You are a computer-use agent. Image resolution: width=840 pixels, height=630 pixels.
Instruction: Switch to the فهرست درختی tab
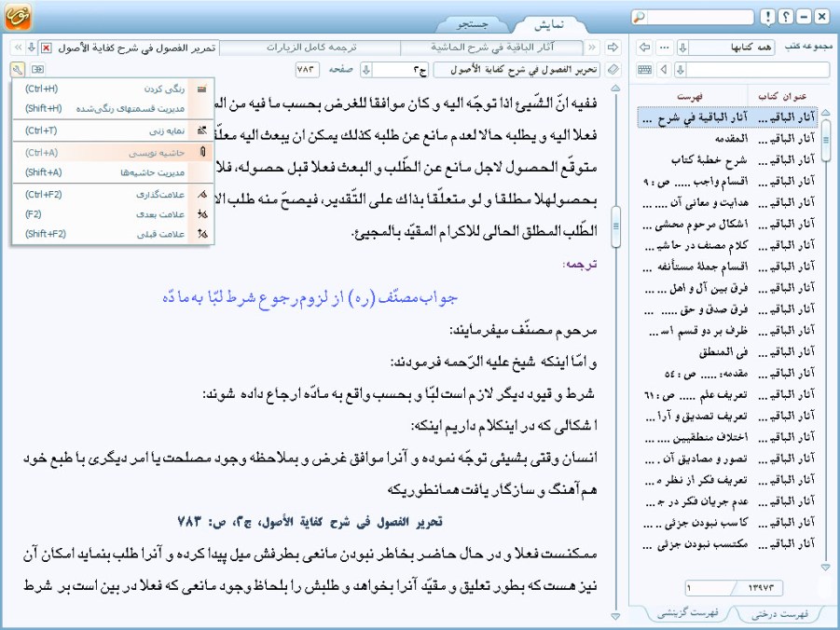(779, 614)
